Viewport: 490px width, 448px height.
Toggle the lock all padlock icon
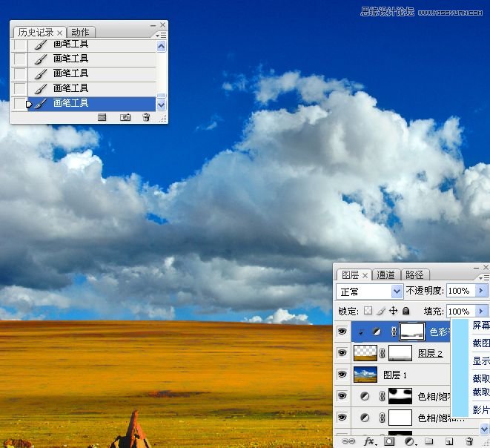click(405, 311)
